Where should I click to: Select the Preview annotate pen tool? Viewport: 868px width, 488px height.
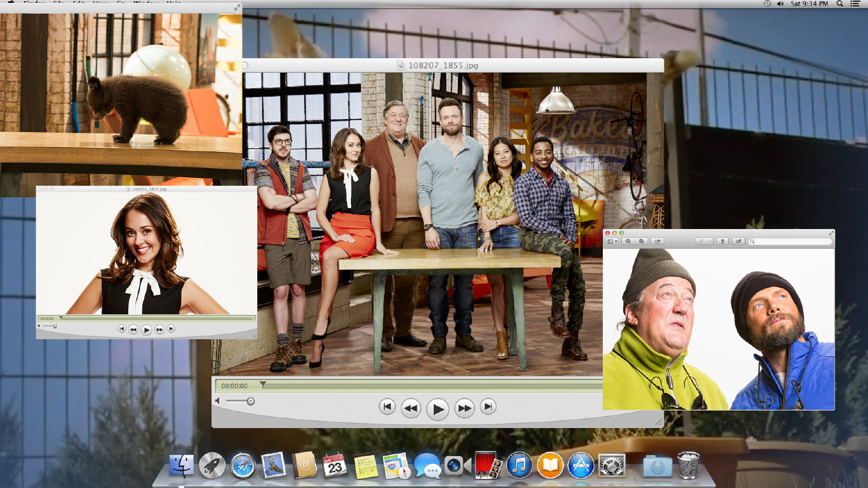pyautogui.click(x=701, y=241)
